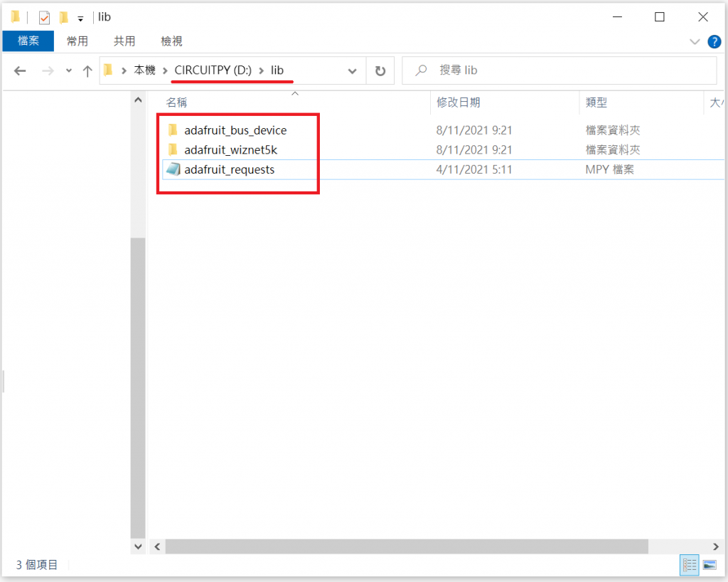Click New Folder quick access icon

click(63, 18)
